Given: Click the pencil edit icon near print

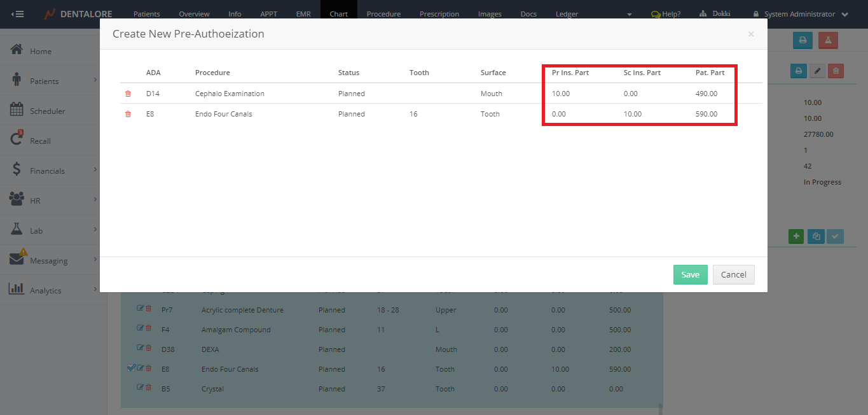Looking at the screenshot, I should [817, 71].
